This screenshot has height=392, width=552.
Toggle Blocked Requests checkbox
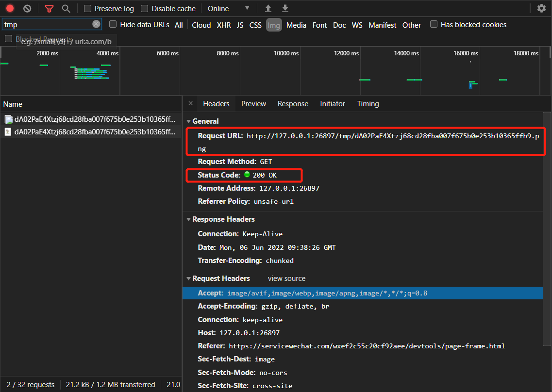pyautogui.click(x=8, y=39)
